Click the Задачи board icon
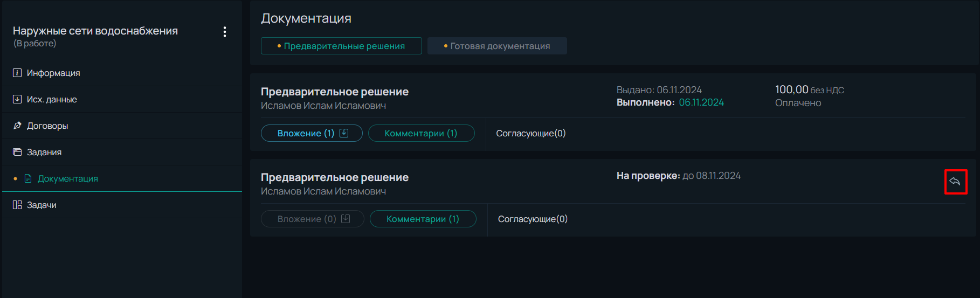The image size is (980, 298). [17, 205]
